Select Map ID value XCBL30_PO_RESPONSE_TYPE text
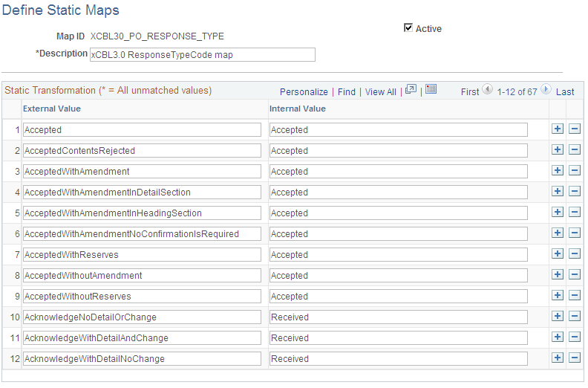Screen dimensions: 588x388 (157, 36)
